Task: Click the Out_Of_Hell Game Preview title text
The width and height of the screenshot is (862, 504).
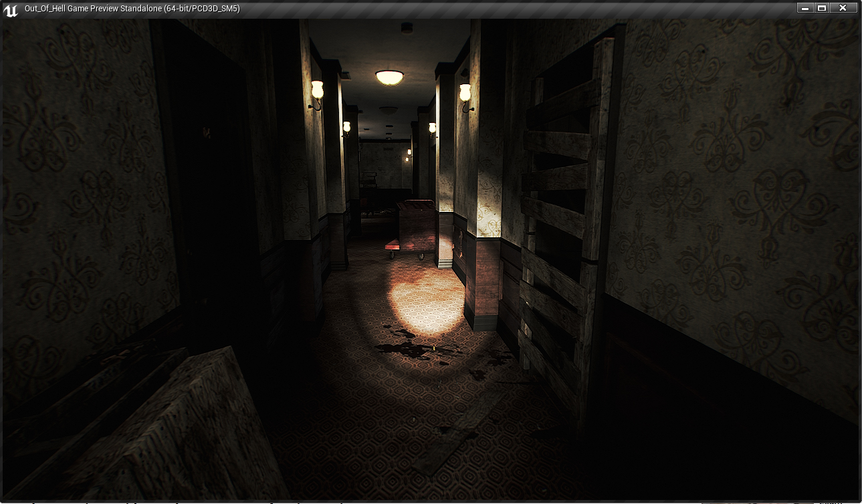Action: pos(132,9)
